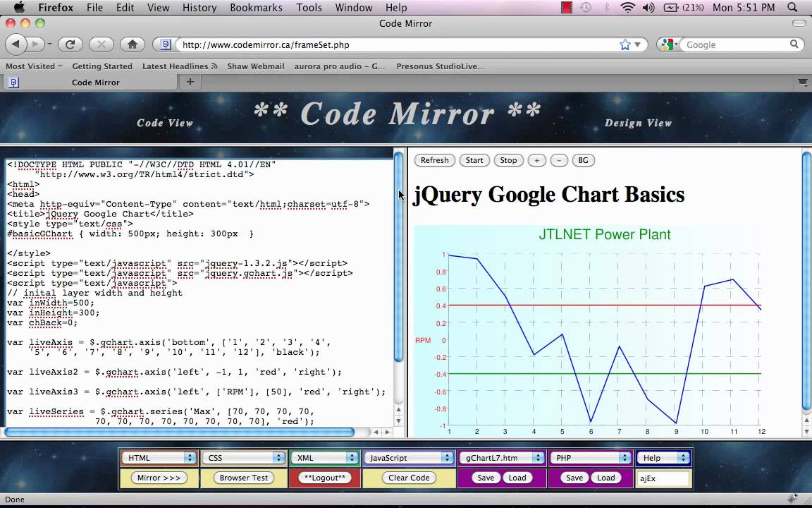
Task: Open the Apple menu
Action: click(x=18, y=7)
